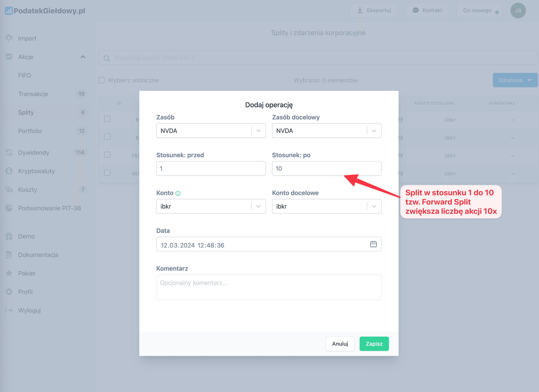Viewport: 539px width, 392px height.
Task: Click the info icon next to Konto
Action: pos(178,193)
